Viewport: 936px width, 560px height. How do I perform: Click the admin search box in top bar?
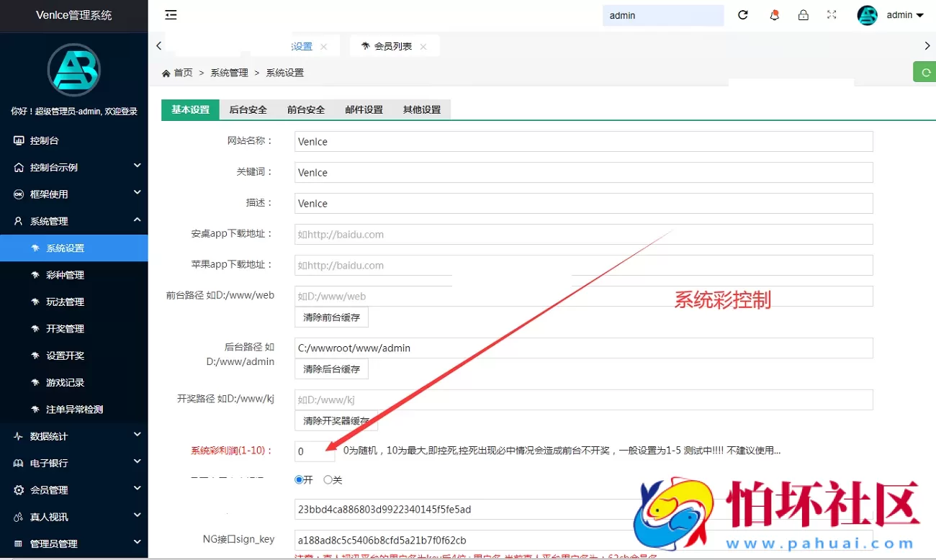point(662,14)
